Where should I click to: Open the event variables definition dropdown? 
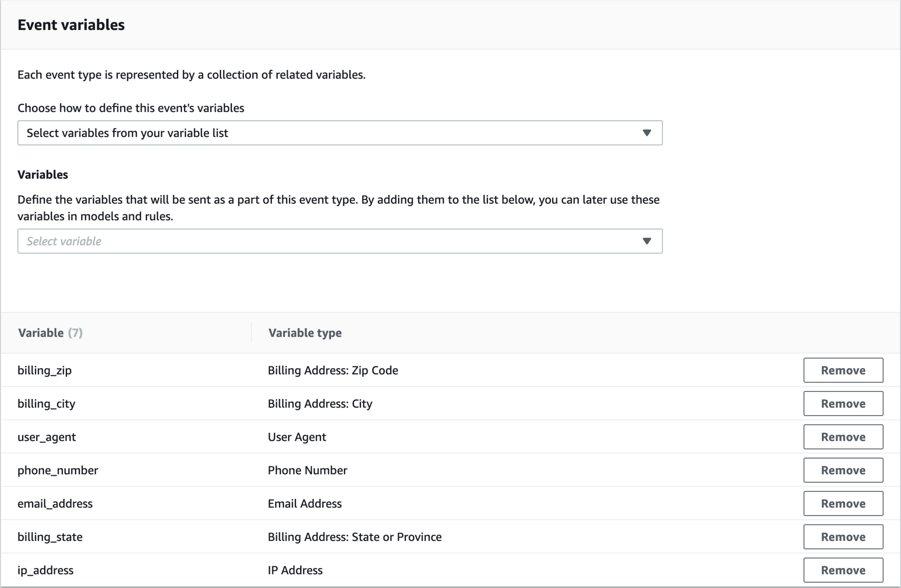coord(340,133)
